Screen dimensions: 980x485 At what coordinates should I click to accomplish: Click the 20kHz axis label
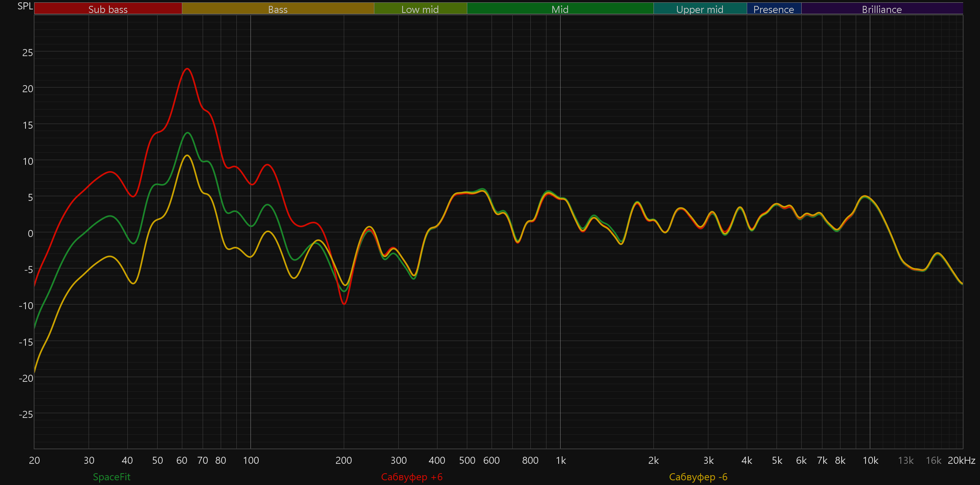tap(961, 460)
